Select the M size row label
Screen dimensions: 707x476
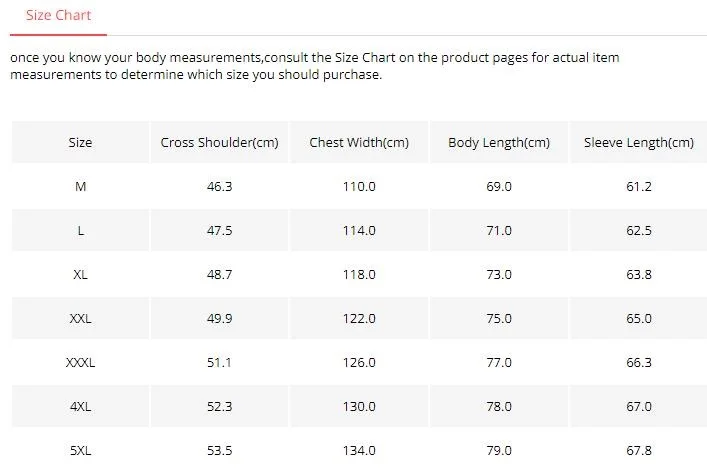tap(80, 186)
